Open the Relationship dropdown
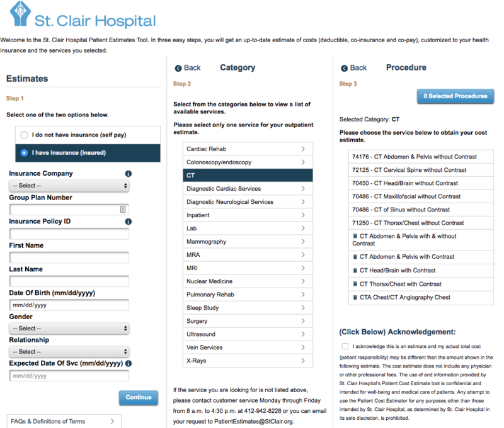Viewport: 504px width, 428px height. tap(69, 351)
